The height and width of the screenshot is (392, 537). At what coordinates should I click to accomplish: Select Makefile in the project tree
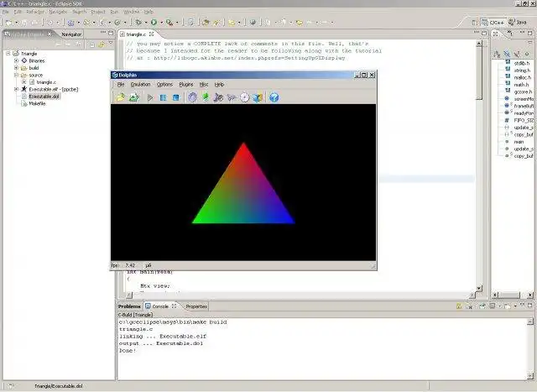pyautogui.click(x=37, y=104)
